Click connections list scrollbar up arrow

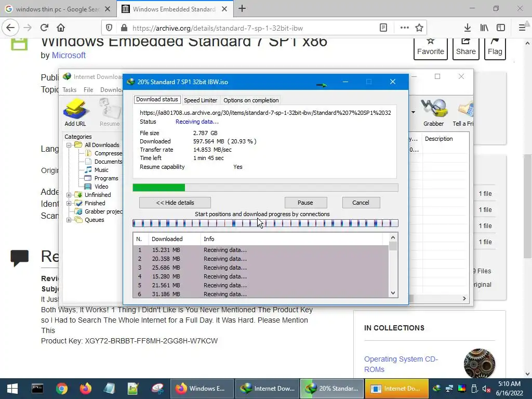pos(393,237)
